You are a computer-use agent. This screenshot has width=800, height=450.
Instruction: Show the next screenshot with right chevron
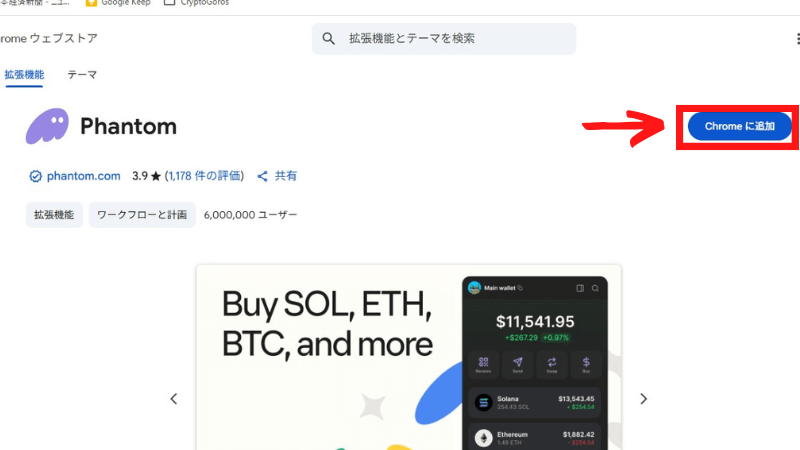coord(643,399)
